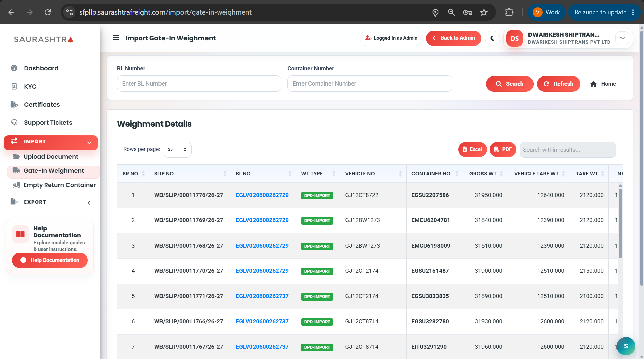644x359 pixels.
Task: Click the Search within results box
Action: [x=567, y=150]
